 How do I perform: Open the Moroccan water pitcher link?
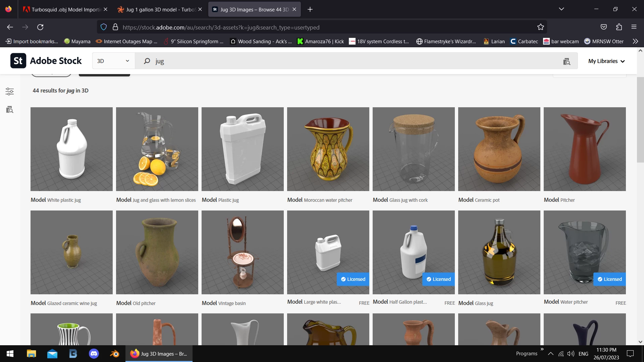click(328, 200)
